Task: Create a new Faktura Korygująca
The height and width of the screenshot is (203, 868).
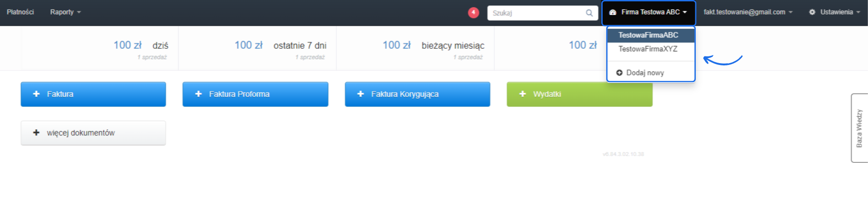Action: tap(417, 94)
